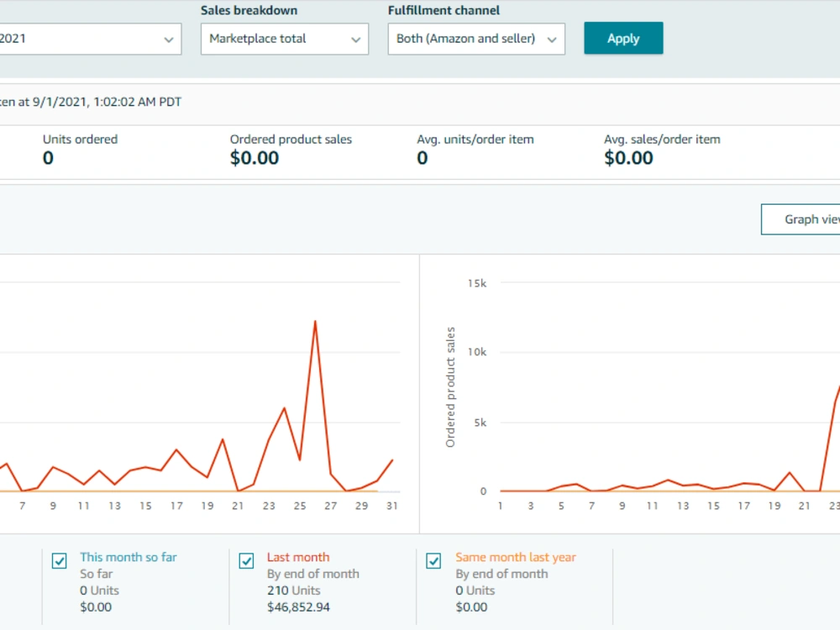
Task: Open the Sales breakdown dropdown
Action: coord(285,39)
